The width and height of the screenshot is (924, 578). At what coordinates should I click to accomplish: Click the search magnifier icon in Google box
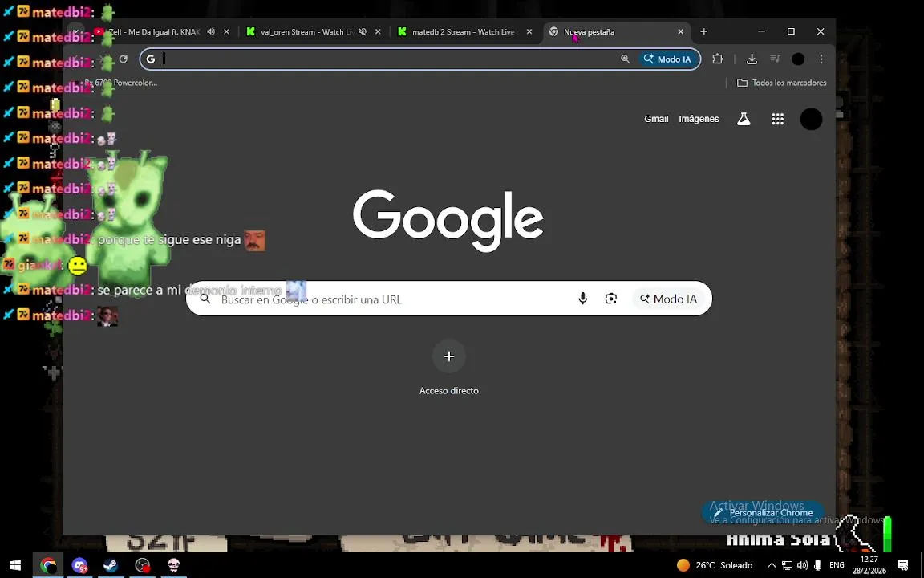tap(205, 299)
